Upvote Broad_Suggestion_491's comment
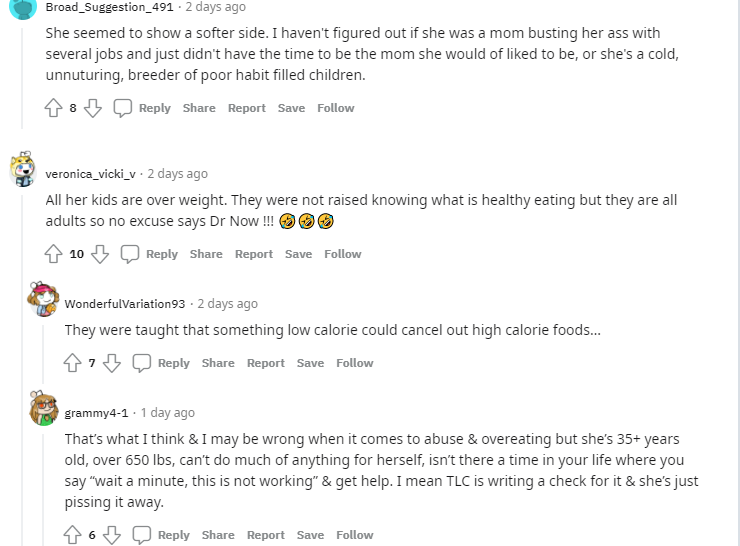The width and height of the screenshot is (740, 546). coord(54,108)
